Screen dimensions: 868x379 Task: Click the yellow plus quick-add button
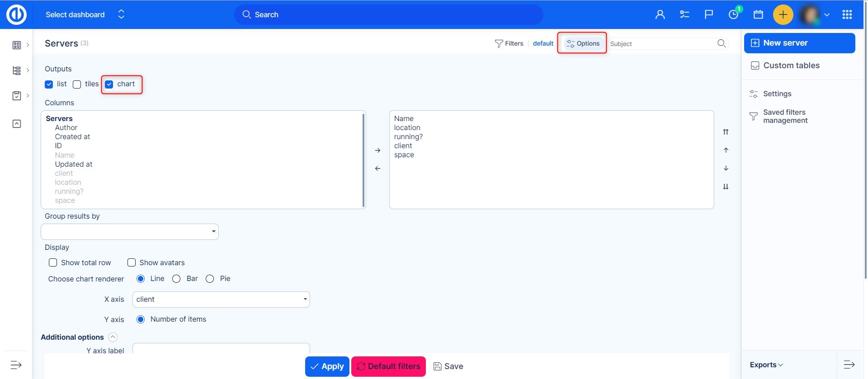(783, 14)
